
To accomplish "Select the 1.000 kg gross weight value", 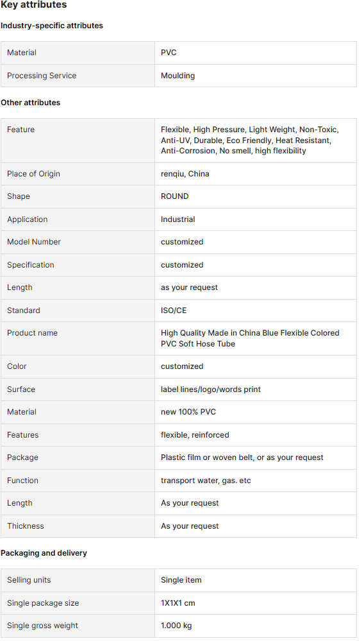I will 176,626.
